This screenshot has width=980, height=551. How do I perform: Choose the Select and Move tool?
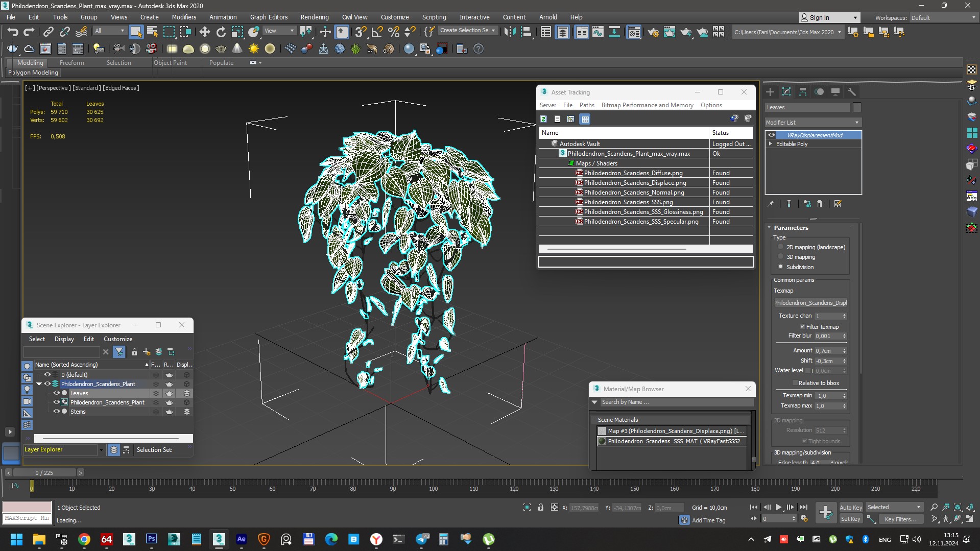tap(205, 32)
